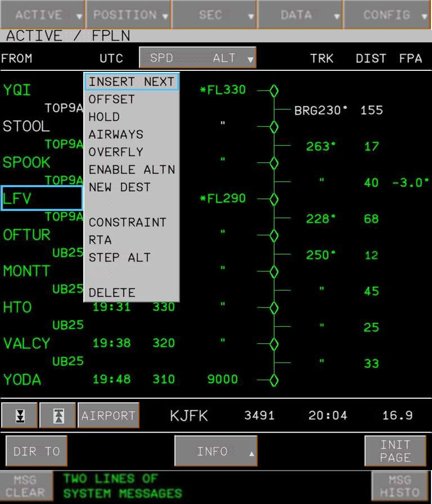The width and height of the screenshot is (432, 504).
Task: Open the SEC dropdown menu
Action: pos(214,15)
